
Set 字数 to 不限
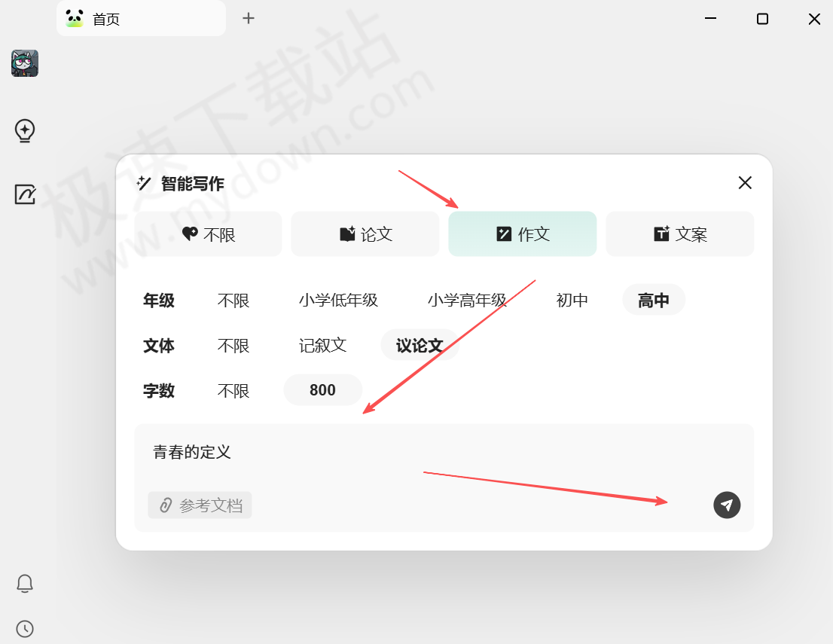tap(233, 391)
